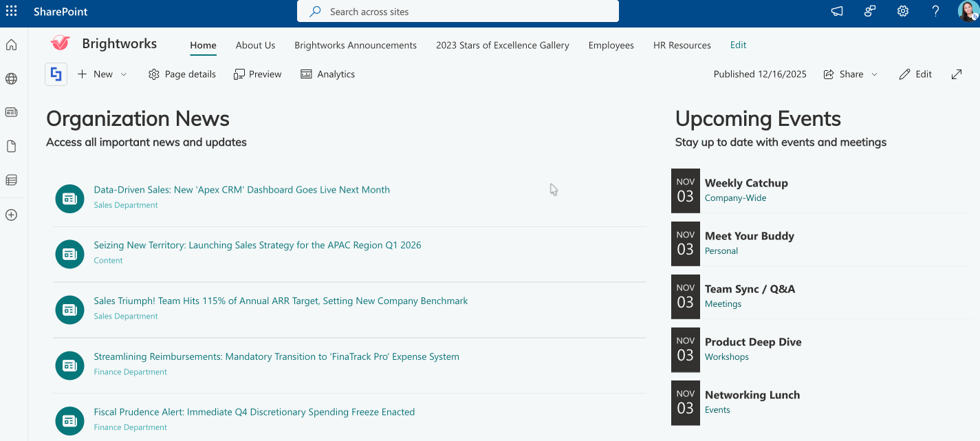The width and height of the screenshot is (980, 441).
Task: Click the Search across sites field
Action: coord(457,11)
